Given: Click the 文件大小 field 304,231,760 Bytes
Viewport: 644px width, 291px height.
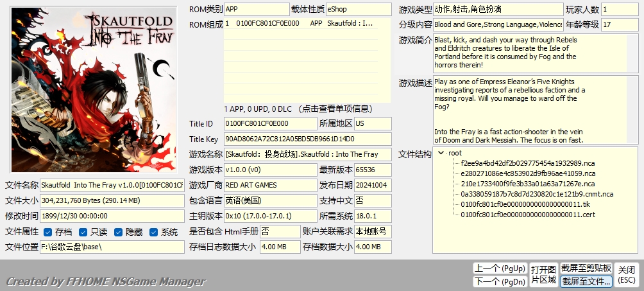Looking at the screenshot, I should (x=112, y=201).
